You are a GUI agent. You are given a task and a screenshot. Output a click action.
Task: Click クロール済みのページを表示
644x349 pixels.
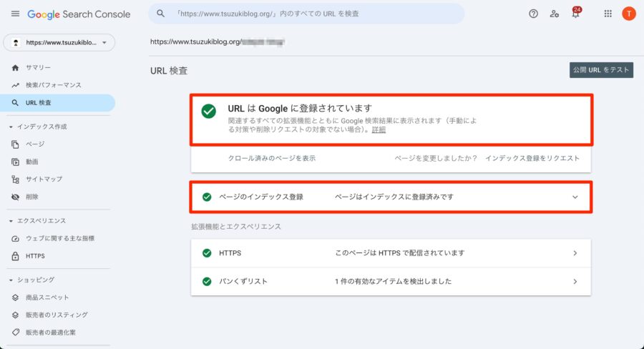pyautogui.click(x=271, y=158)
